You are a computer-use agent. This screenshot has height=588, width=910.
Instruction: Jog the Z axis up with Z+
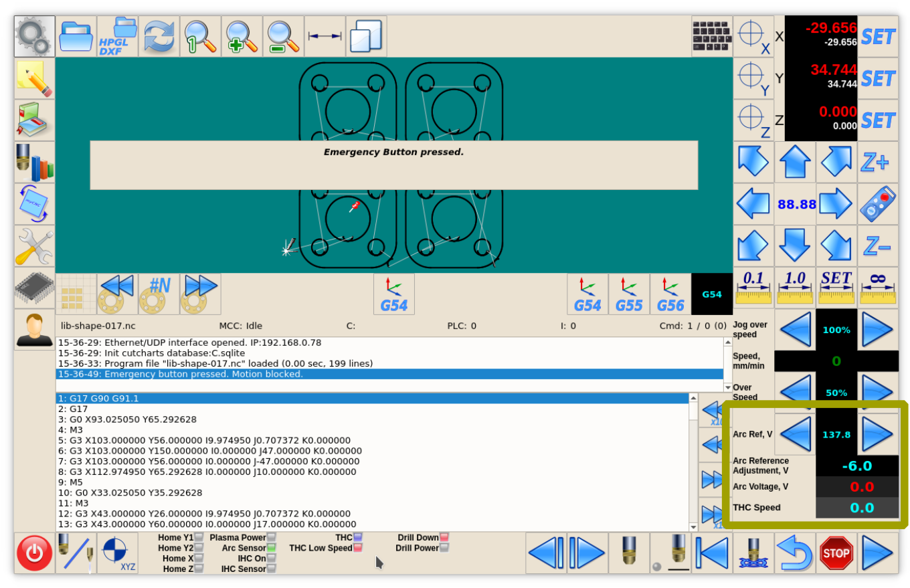pyautogui.click(x=877, y=162)
